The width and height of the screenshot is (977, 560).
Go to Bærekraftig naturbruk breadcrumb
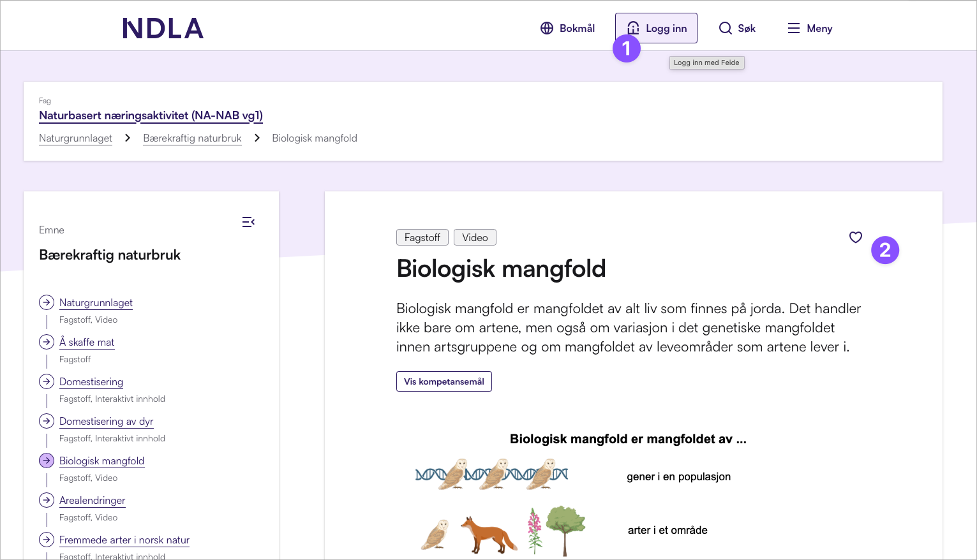point(192,138)
